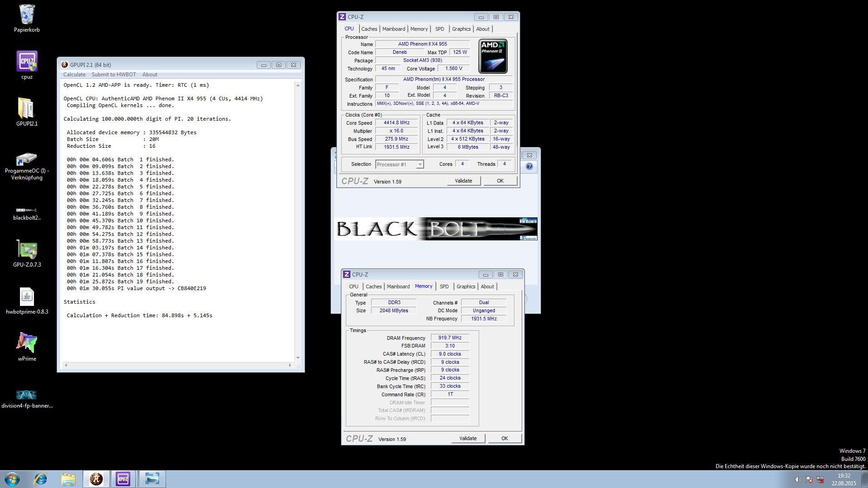Switch to GPUPI in the taskbar
The width and height of the screenshot is (868, 488).
coord(96,479)
